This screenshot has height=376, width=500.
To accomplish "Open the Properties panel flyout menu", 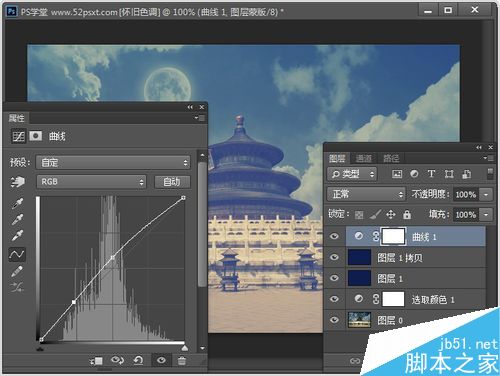I will pyautogui.click(x=200, y=118).
